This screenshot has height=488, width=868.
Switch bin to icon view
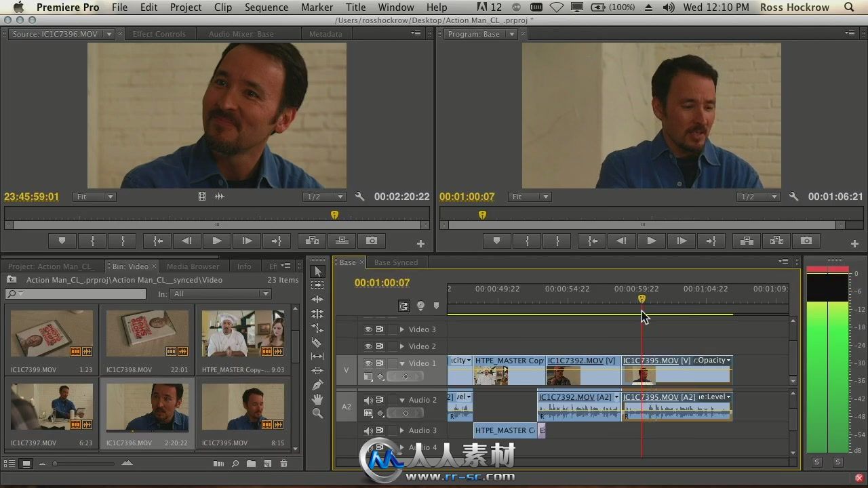[x=26, y=464]
